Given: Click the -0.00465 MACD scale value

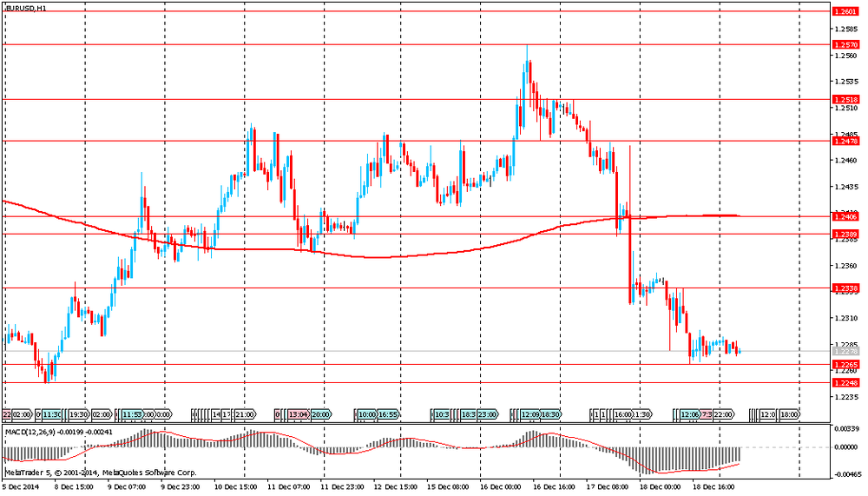Looking at the screenshot, I should click(x=846, y=475).
